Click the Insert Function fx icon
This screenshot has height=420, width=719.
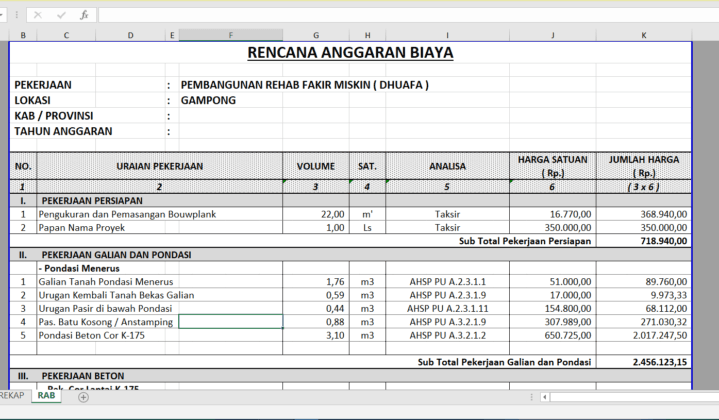point(84,15)
